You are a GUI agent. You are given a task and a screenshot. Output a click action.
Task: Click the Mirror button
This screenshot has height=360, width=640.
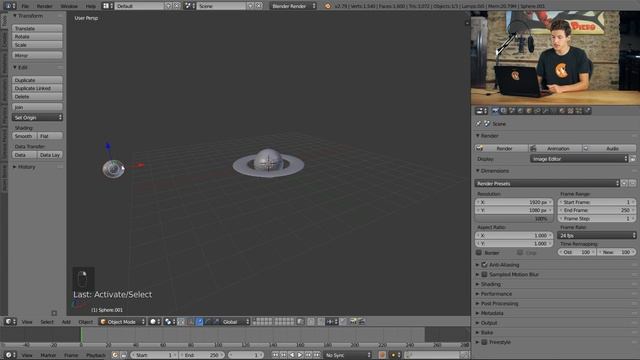pyautogui.click(x=37, y=55)
